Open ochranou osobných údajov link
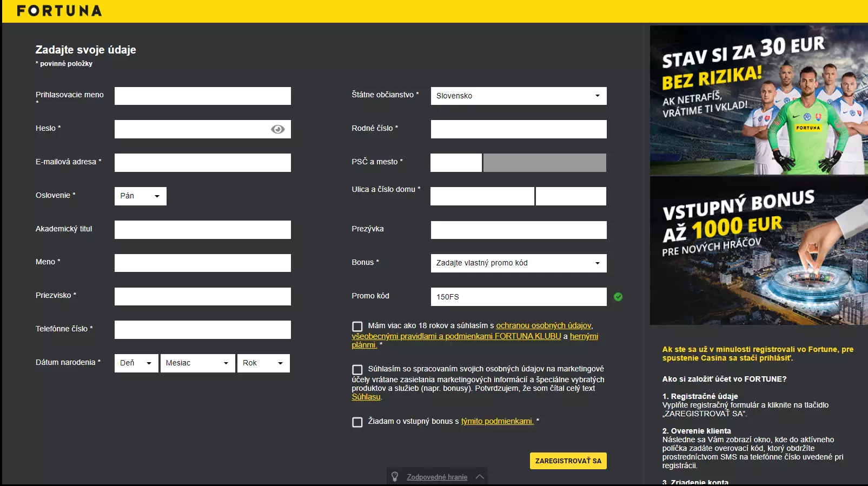 [544, 325]
